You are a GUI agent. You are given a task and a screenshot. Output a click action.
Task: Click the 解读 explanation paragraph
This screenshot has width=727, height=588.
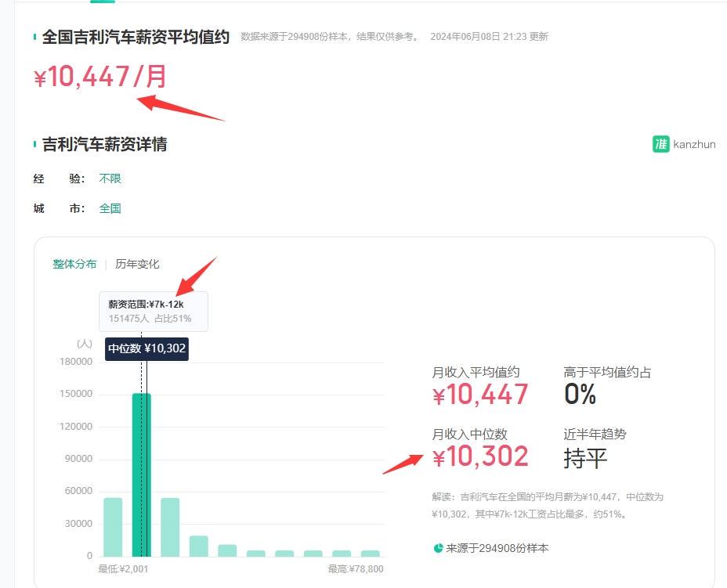[548, 506]
